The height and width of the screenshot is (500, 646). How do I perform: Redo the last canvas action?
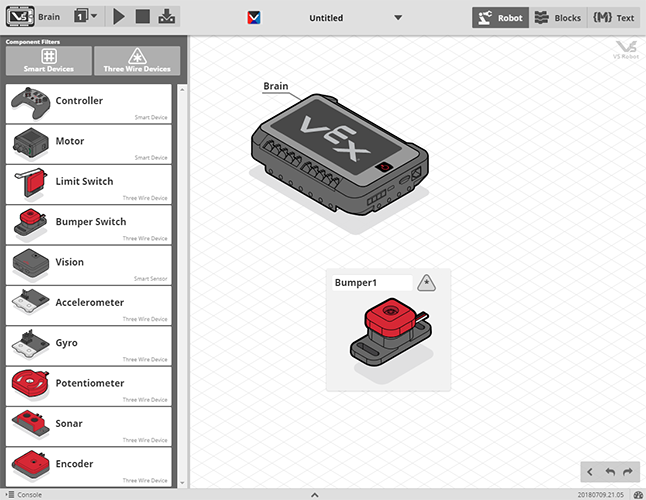pos(627,472)
